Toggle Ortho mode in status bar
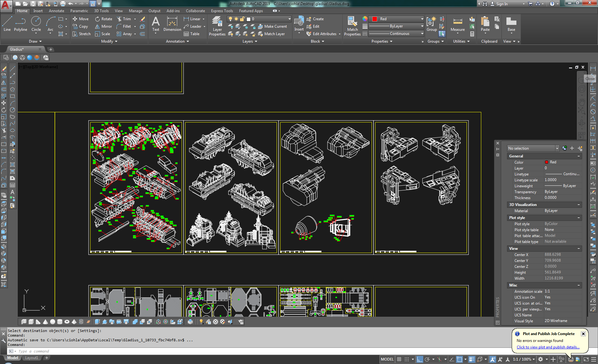598x364 pixels. (420, 359)
